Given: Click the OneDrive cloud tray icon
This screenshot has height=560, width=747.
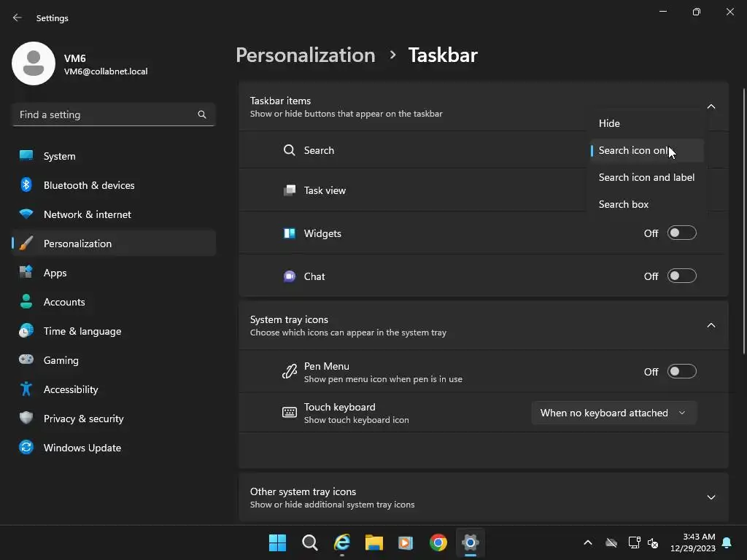Looking at the screenshot, I should click(611, 542).
